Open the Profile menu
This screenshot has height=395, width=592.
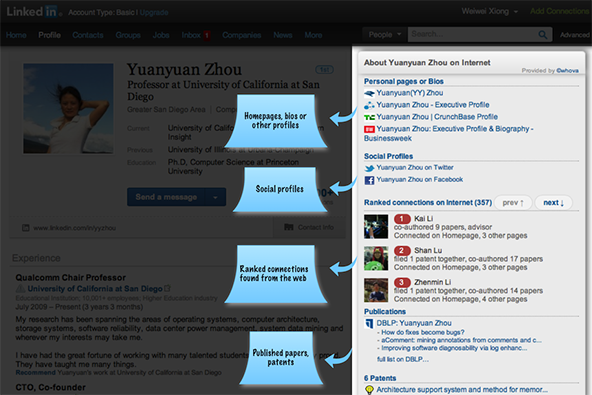coord(49,35)
